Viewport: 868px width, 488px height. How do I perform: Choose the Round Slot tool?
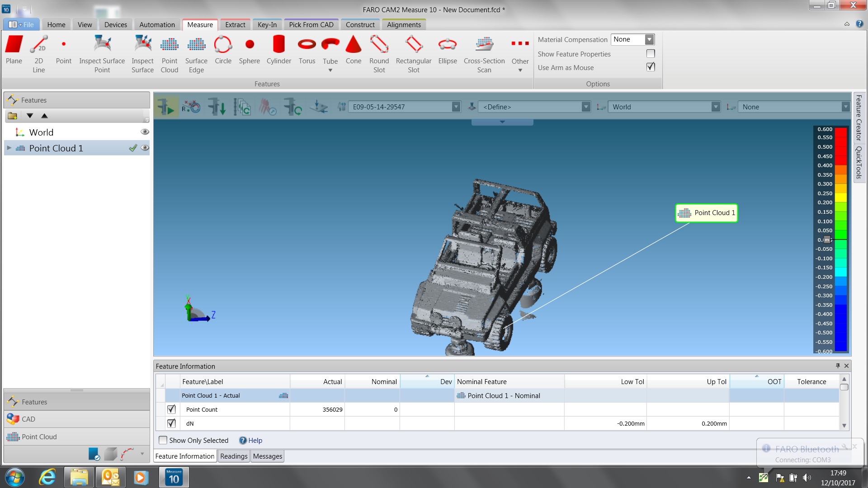379,54
